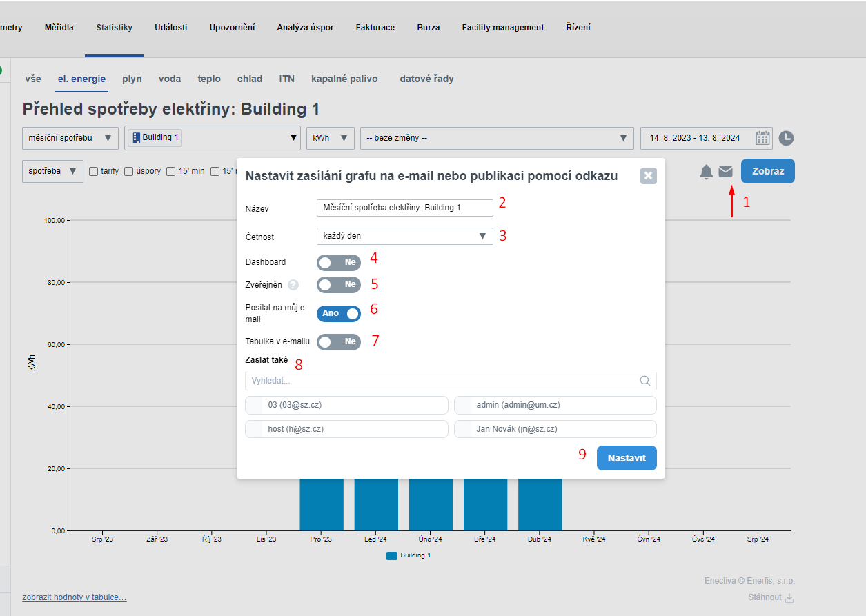Turn off Posílat na můj e-mail
The width and height of the screenshot is (866, 616).
[338, 313]
